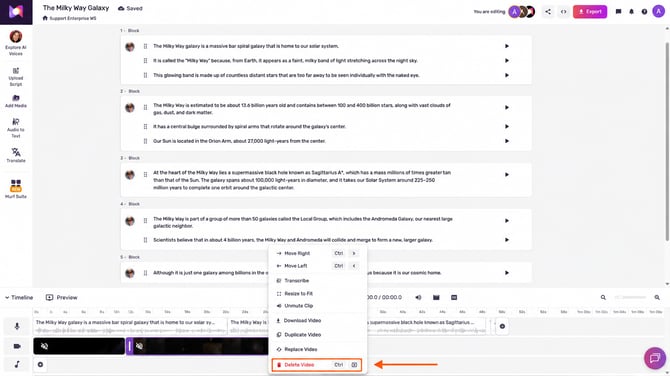670x376 pixels.
Task: Click the drag handle on 'Our Sun is located' row
Action: point(145,141)
